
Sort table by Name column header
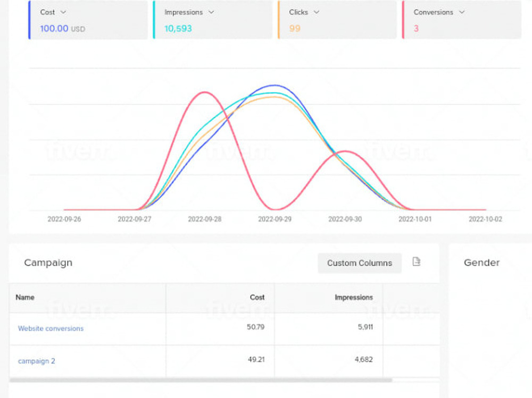[25, 298]
